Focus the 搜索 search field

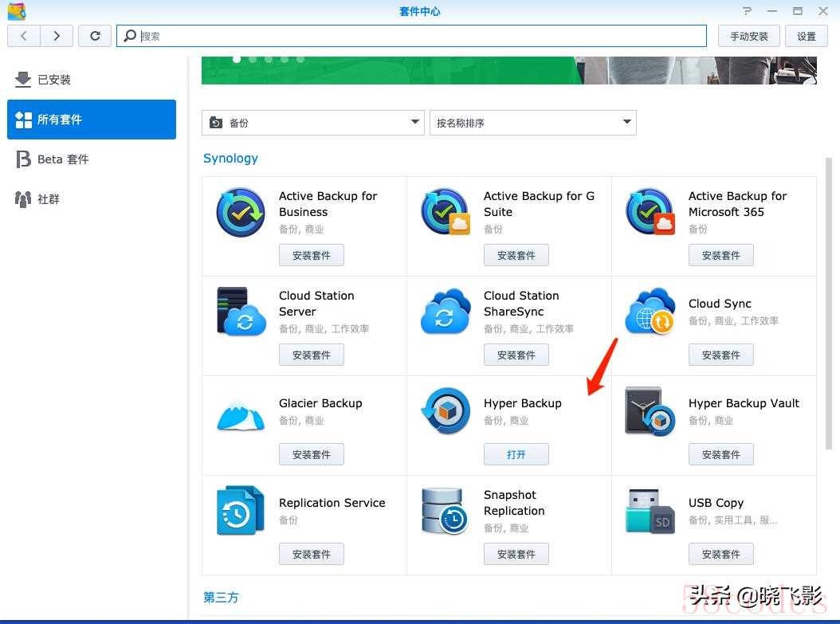click(411, 36)
